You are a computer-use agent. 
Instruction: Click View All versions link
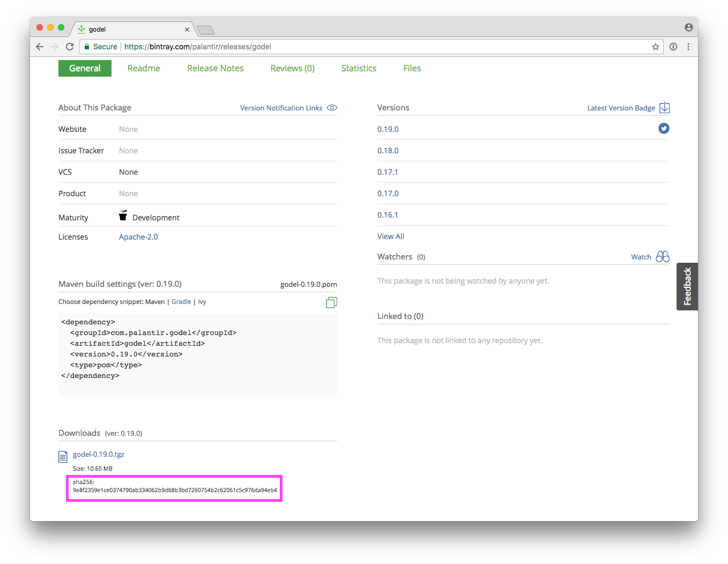tap(391, 236)
